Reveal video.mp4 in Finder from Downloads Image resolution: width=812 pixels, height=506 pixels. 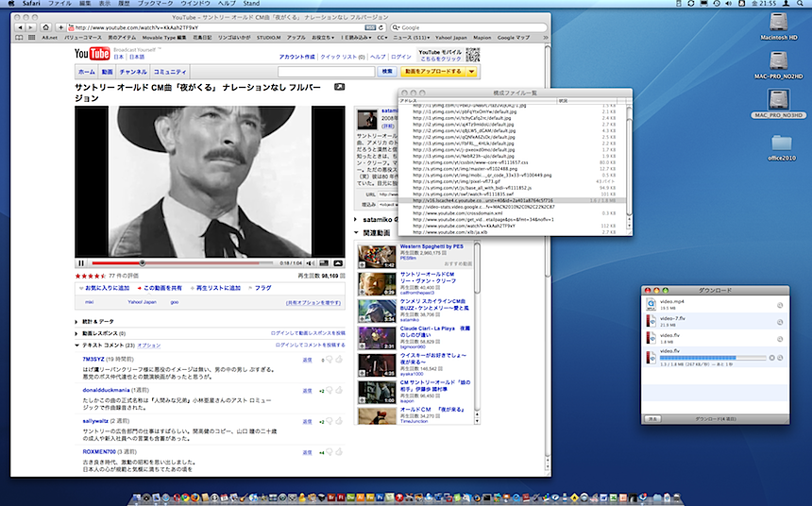click(780, 306)
